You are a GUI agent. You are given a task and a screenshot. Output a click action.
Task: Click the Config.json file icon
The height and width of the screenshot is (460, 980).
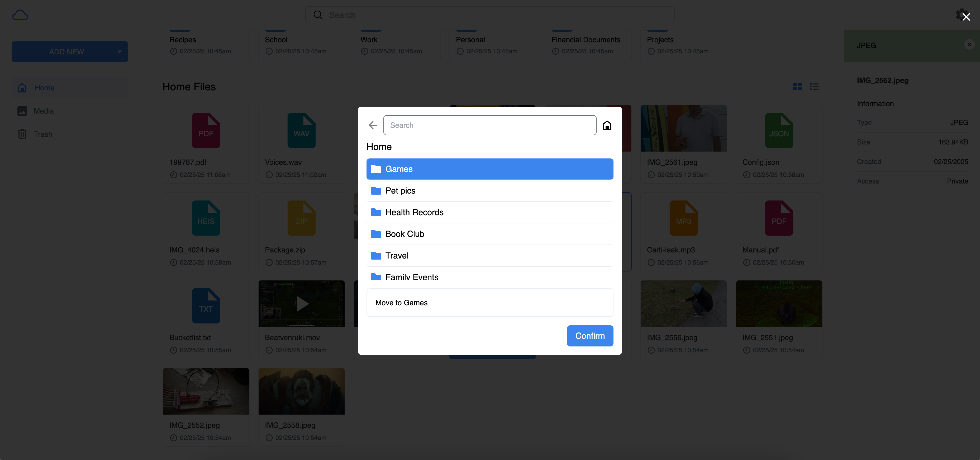(779, 131)
